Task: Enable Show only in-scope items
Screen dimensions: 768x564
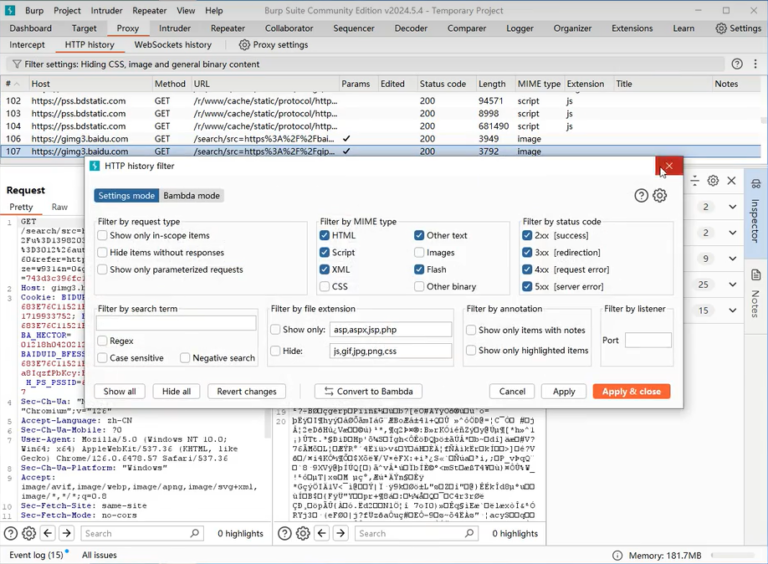Action: coord(102,235)
